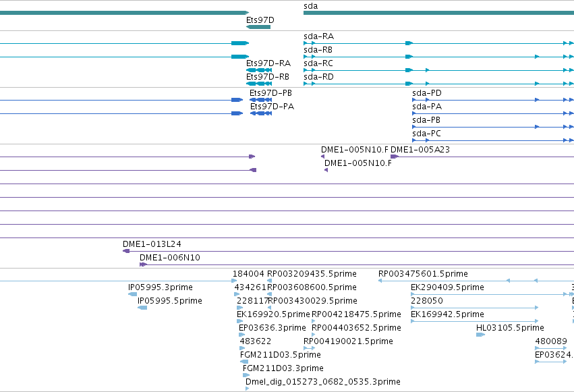The width and height of the screenshot is (574, 392).
Task: Choose the sda-RD transcript label
Action: 318,77
